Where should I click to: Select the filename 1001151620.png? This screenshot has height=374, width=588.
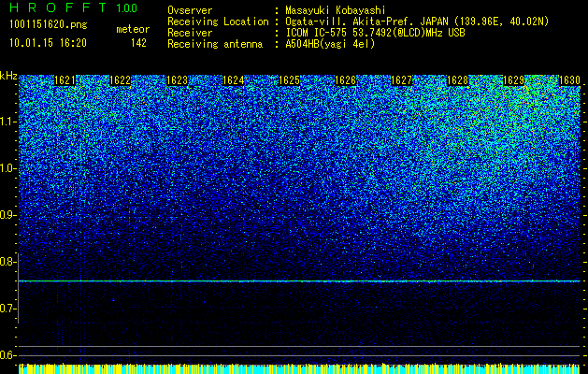(x=49, y=25)
